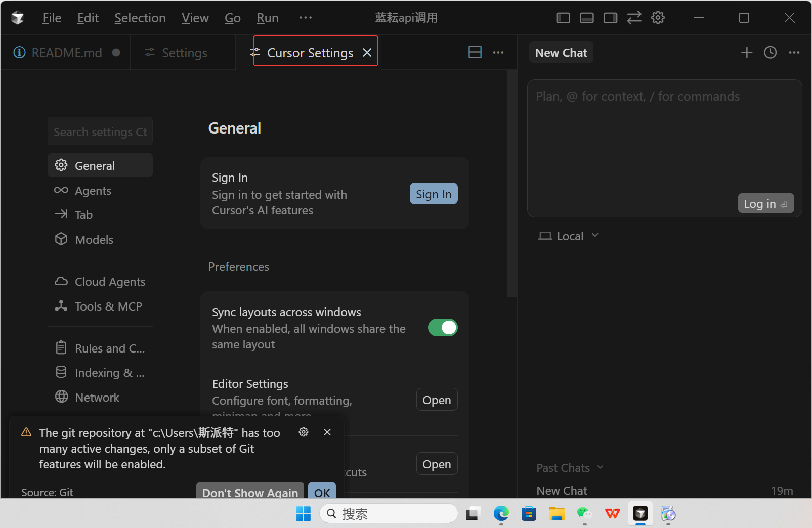Open the View menu
The image size is (812, 528).
195,18
